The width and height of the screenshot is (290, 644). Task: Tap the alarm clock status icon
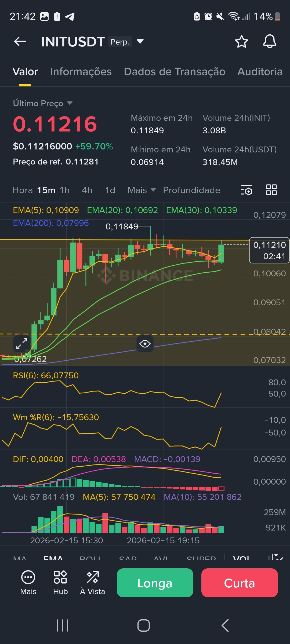coord(208,17)
